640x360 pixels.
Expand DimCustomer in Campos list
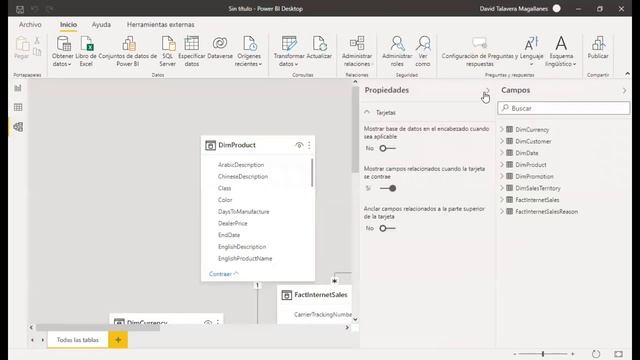tap(502, 141)
